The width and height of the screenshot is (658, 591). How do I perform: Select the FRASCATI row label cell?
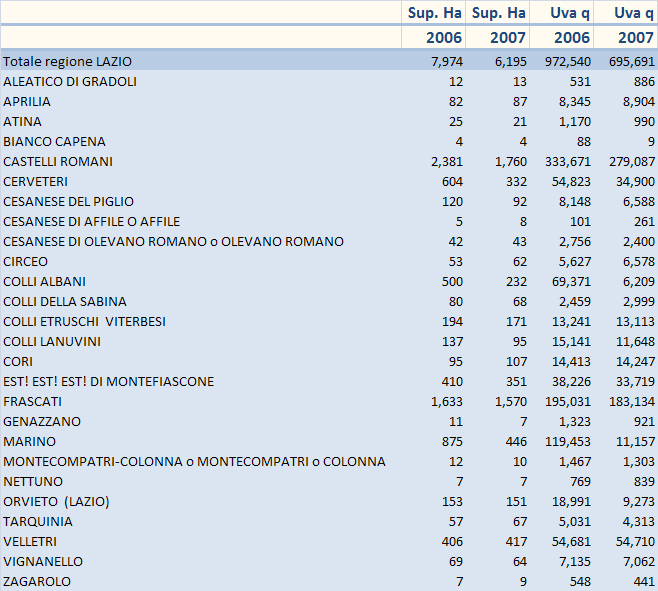click(33, 402)
